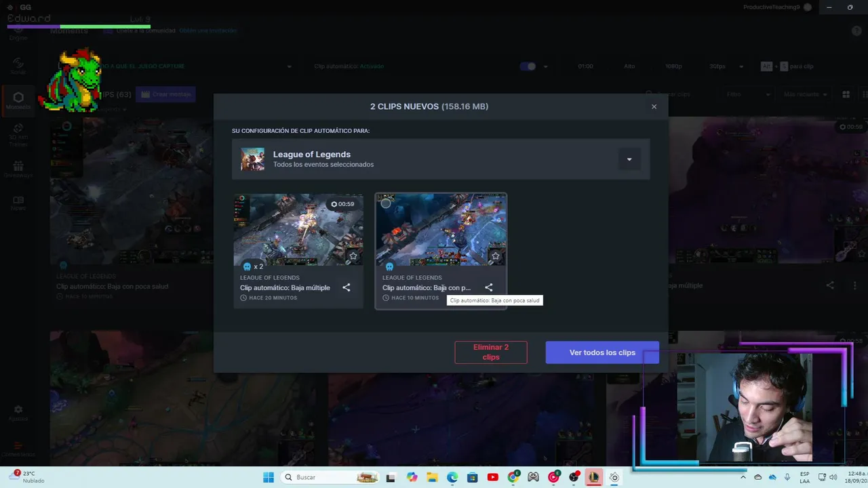Screen dimensions: 868x488
Task: Click the skull icon on Baja con poca salud clip
Action: pyautogui.click(x=389, y=266)
